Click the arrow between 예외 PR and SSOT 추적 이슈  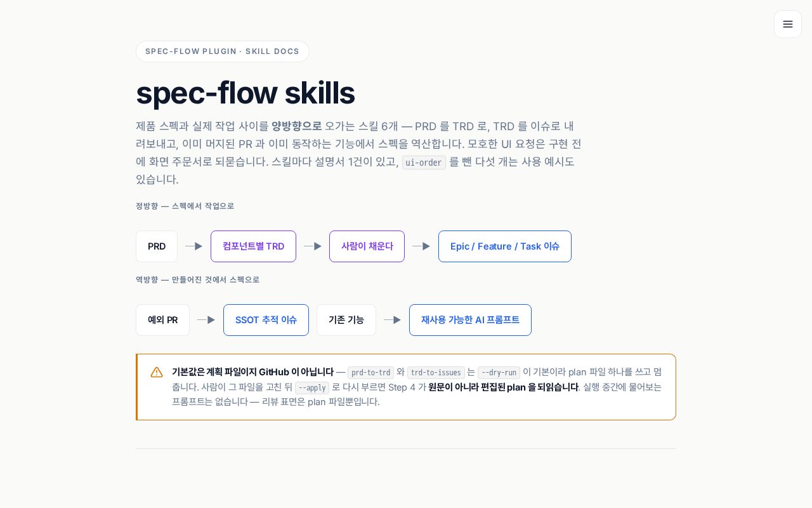click(x=206, y=320)
